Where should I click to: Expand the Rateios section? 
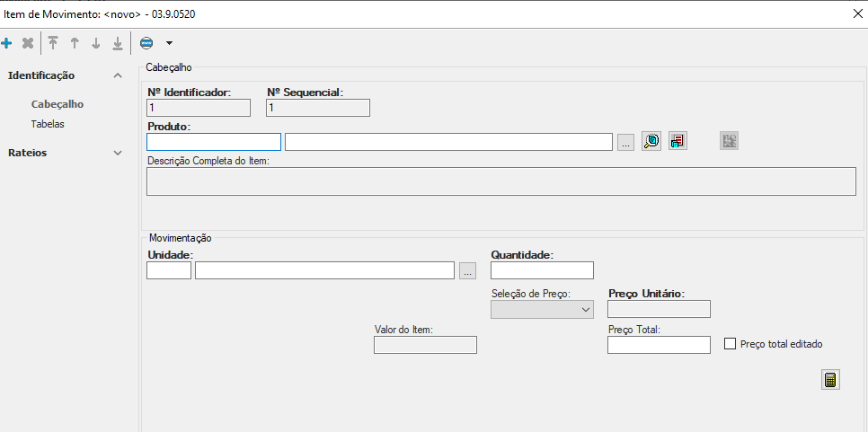point(117,153)
